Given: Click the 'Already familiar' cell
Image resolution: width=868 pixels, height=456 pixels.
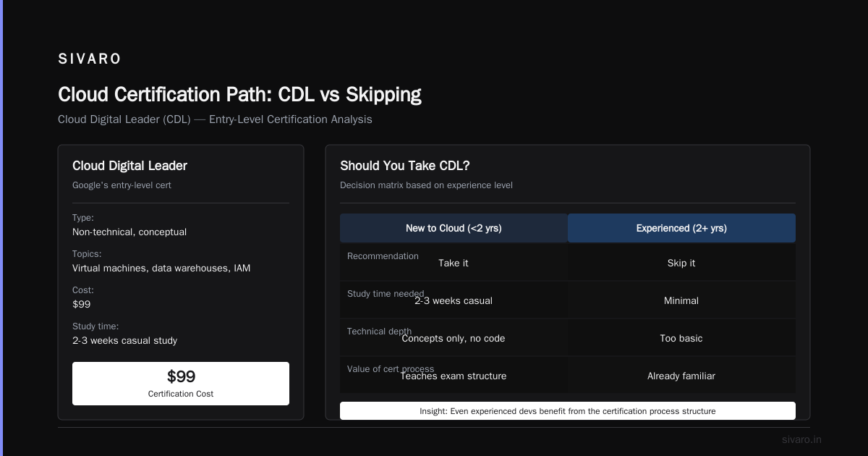Looking at the screenshot, I should tap(681, 376).
